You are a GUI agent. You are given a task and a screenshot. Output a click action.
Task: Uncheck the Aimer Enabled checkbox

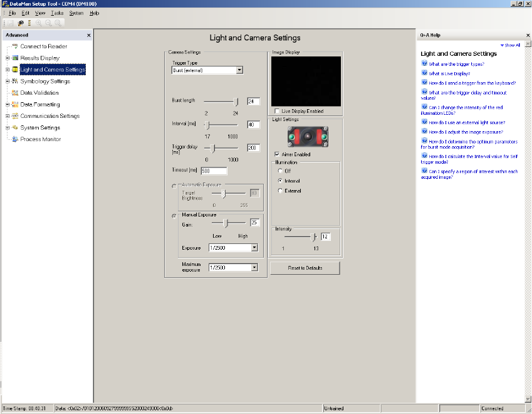pos(277,154)
